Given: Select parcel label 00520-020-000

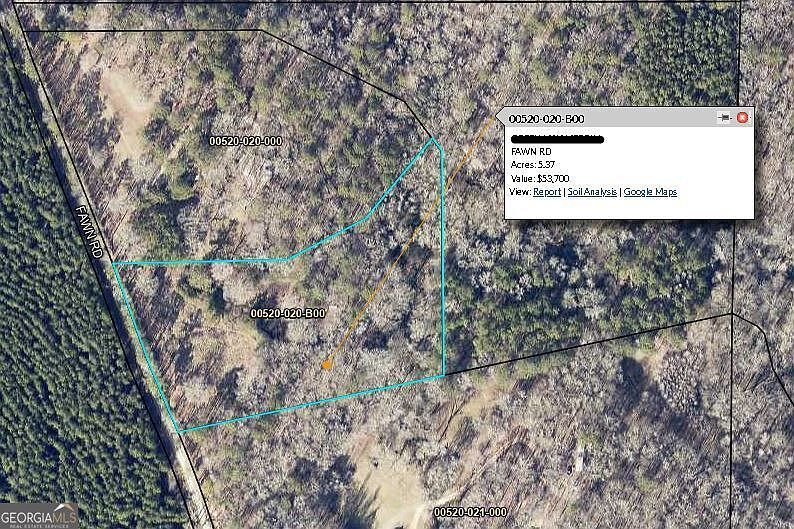Looking at the screenshot, I should point(246,141).
